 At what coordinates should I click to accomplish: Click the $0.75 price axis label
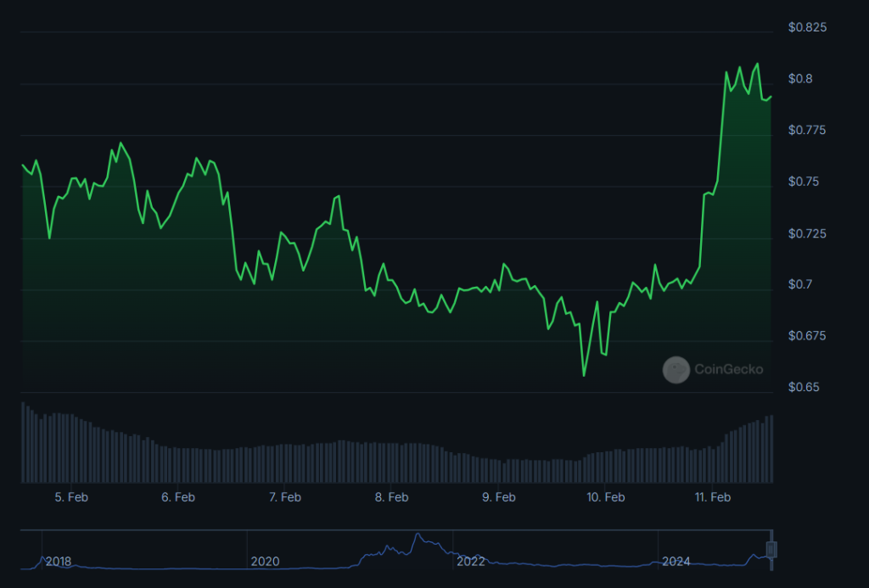pyautogui.click(x=804, y=182)
